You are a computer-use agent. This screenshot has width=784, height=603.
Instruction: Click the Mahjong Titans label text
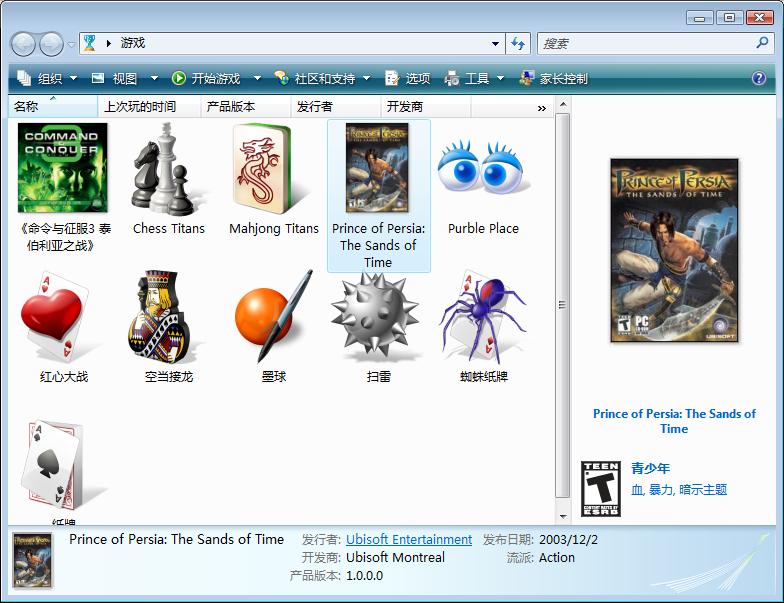click(x=274, y=228)
